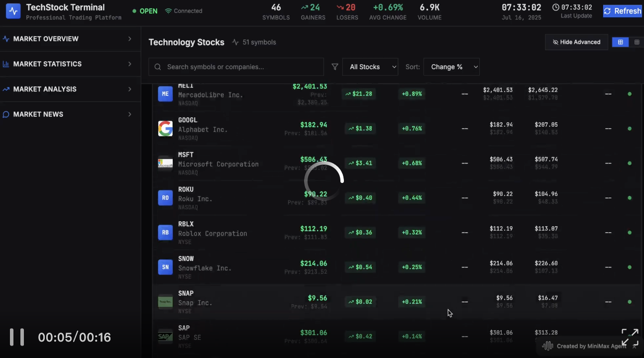Open the All Stocks filter dropdown
Screen dimensions: 644x358
pyautogui.click(x=370, y=67)
